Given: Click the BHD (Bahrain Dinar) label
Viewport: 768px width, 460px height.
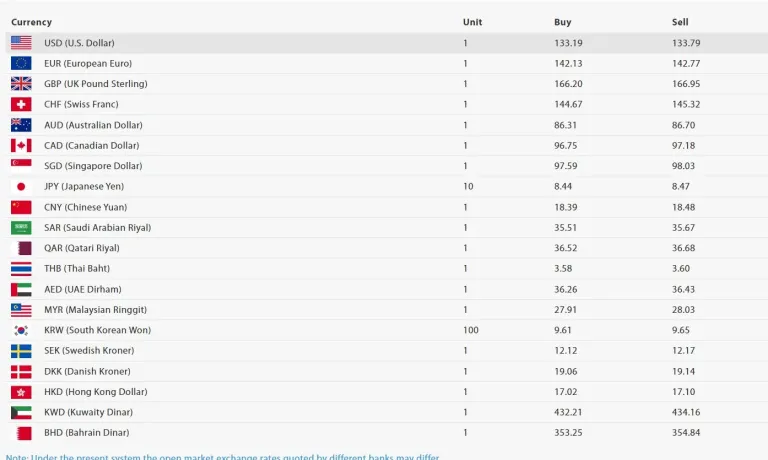Looking at the screenshot, I should [x=87, y=433].
